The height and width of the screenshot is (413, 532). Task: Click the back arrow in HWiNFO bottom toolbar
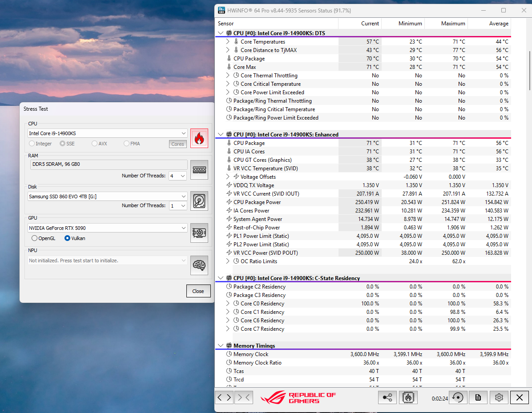click(x=220, y=397)
